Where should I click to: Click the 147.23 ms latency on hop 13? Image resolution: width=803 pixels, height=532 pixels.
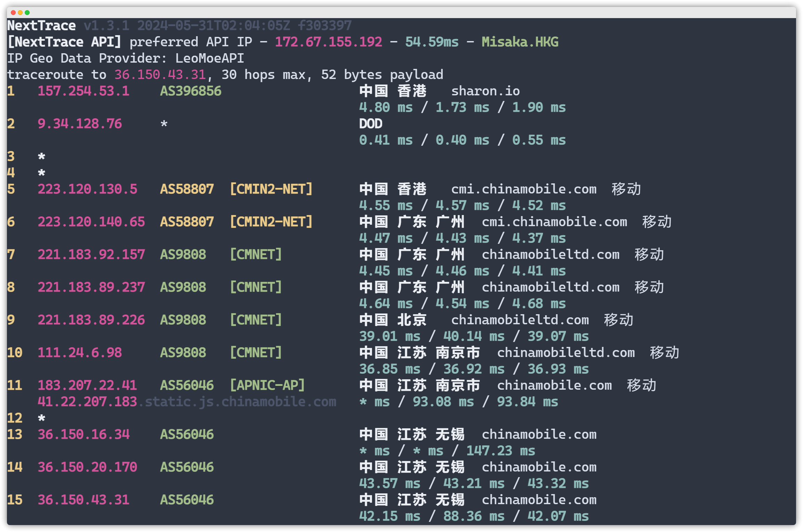point(501,451)
